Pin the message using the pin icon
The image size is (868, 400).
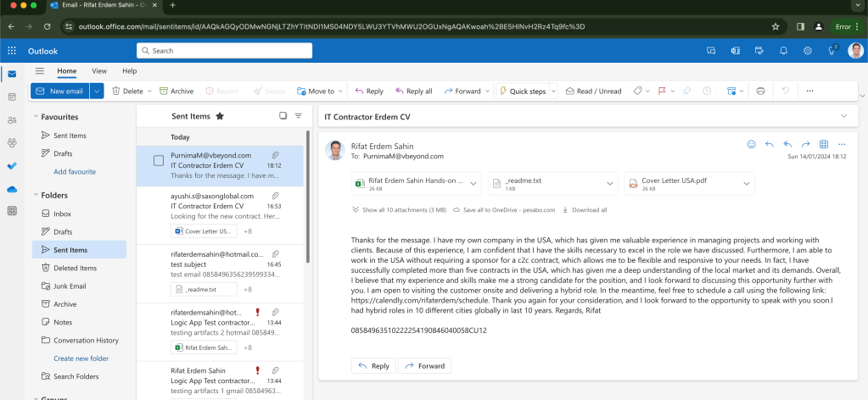click(687, 92)
